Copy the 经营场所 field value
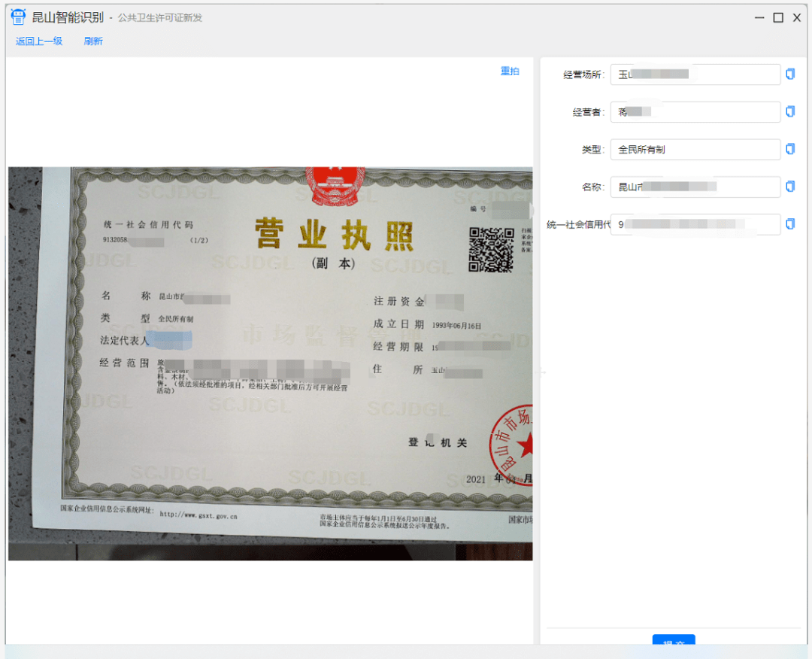This screenshot has width=812, height=659. click(790, 74)
